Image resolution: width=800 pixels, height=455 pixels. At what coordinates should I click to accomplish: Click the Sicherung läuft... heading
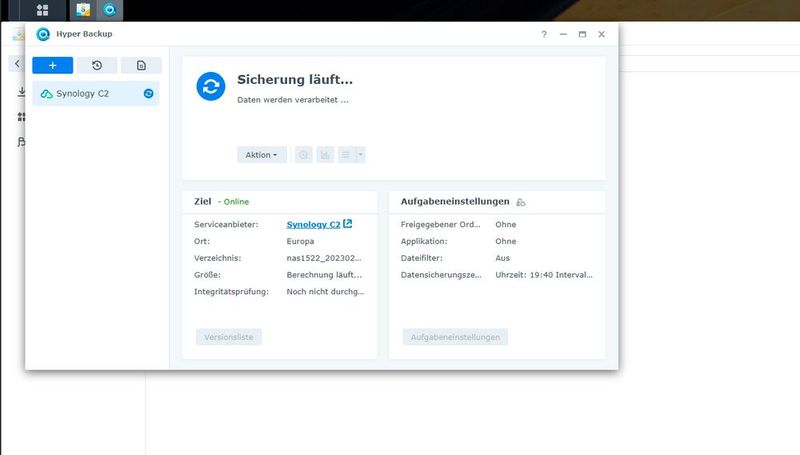click(x=295, y=80)
